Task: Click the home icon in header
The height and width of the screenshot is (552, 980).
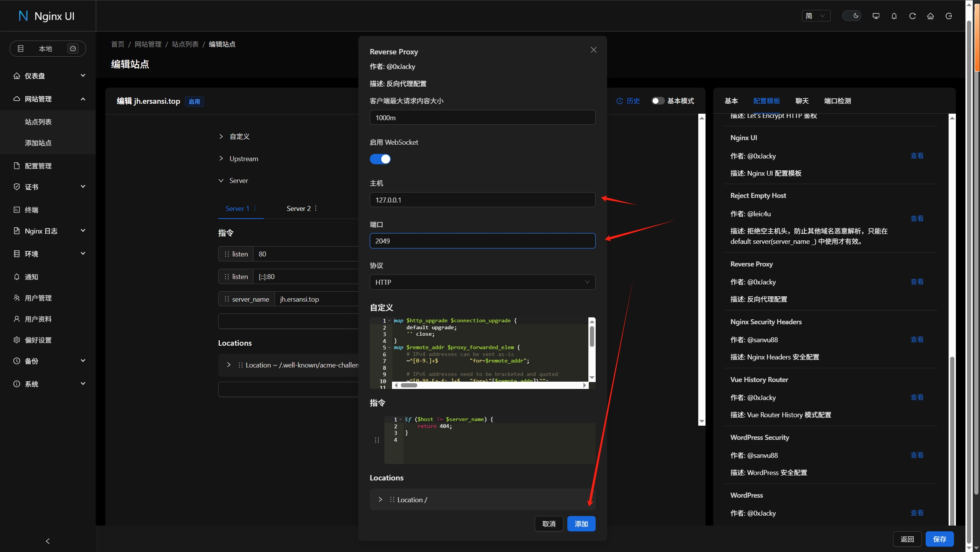Action: click(930, 16)
